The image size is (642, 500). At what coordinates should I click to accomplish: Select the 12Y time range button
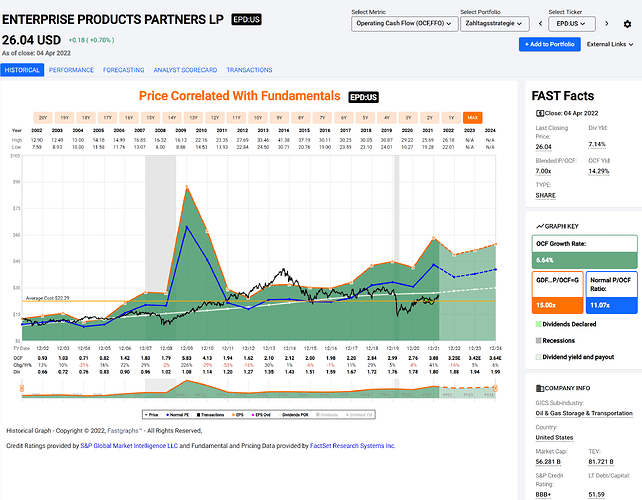click(215, 118)
